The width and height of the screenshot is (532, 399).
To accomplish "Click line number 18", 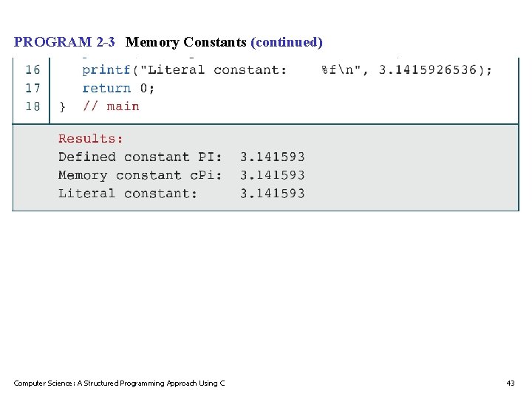I will tap(33, 106).
